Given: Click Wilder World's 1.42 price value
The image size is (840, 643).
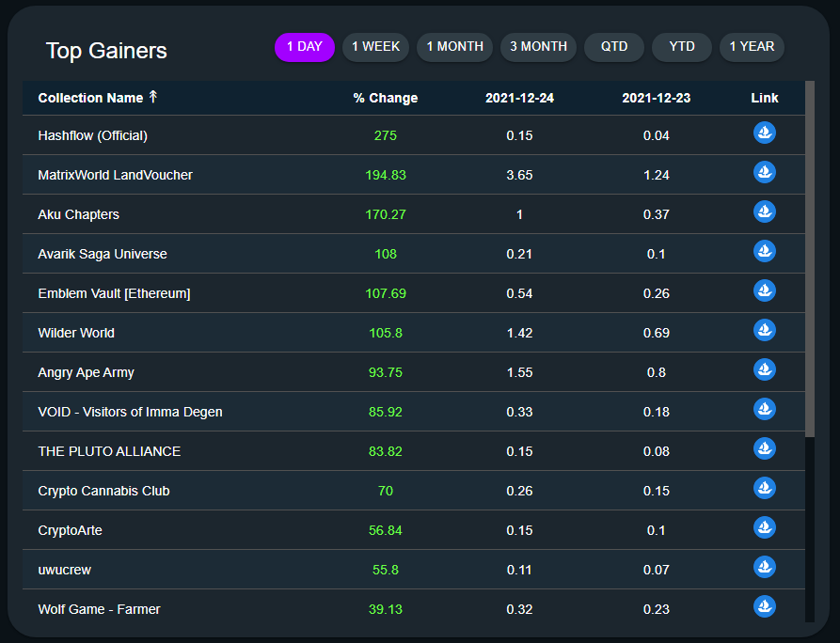Looking at the screenshot, I should (519, 333).
